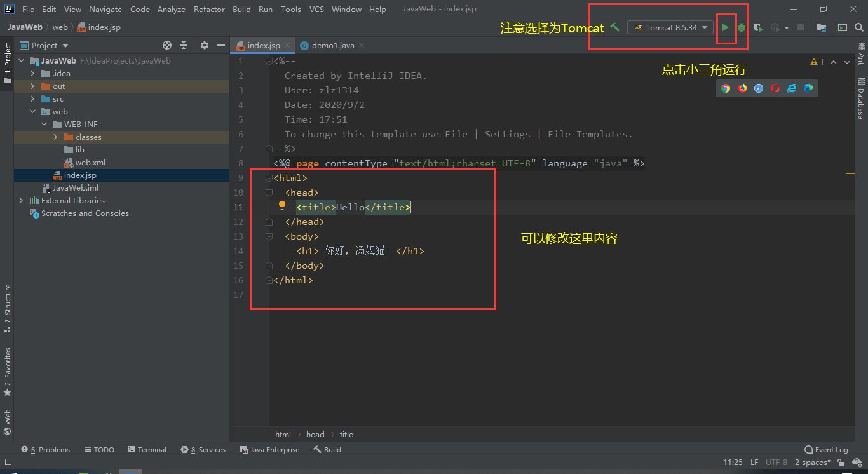868x474 pixels.
Task: Toggle the Structure tool window stripe
Action: coord(7,308)
